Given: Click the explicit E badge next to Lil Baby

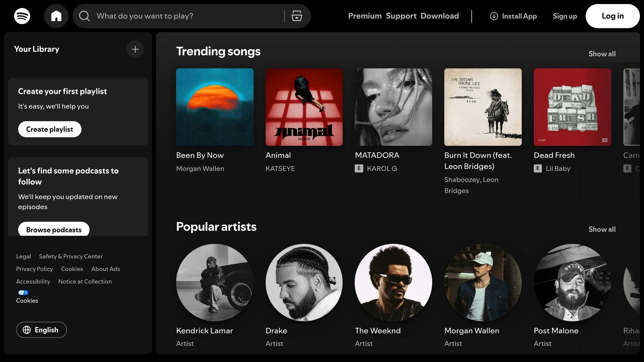Looking at the screenshot, I should point(538,168).
